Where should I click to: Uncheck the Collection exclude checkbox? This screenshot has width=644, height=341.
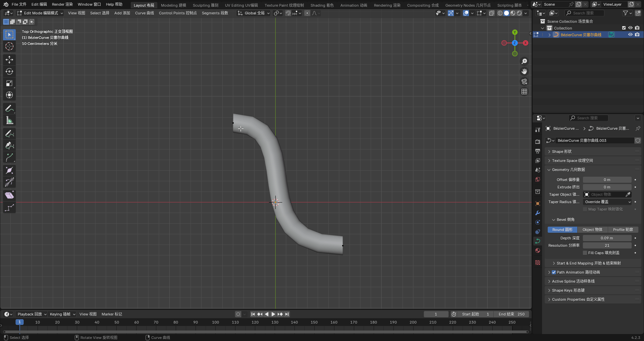click(624, 28)
